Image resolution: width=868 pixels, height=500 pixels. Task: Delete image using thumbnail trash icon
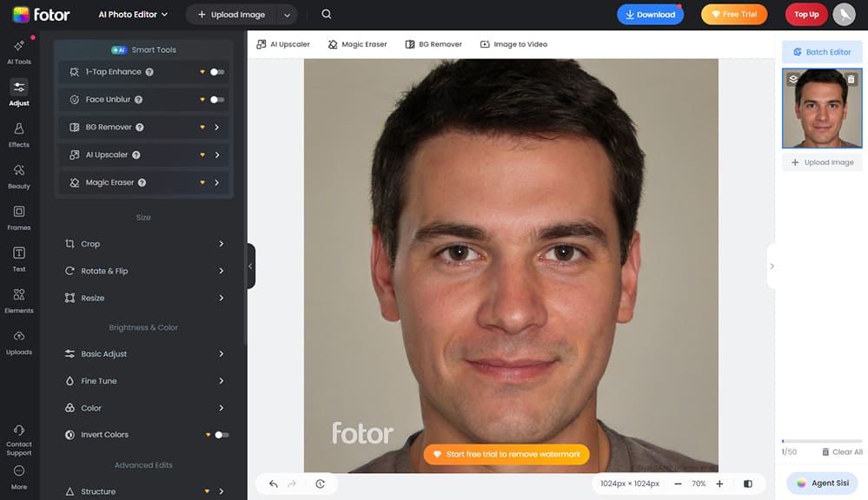851,79
